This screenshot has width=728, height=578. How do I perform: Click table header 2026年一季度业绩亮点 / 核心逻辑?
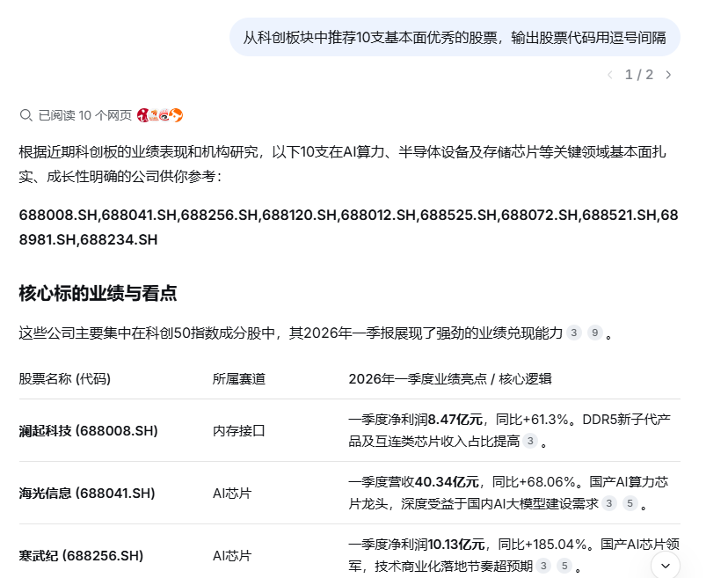450,378
